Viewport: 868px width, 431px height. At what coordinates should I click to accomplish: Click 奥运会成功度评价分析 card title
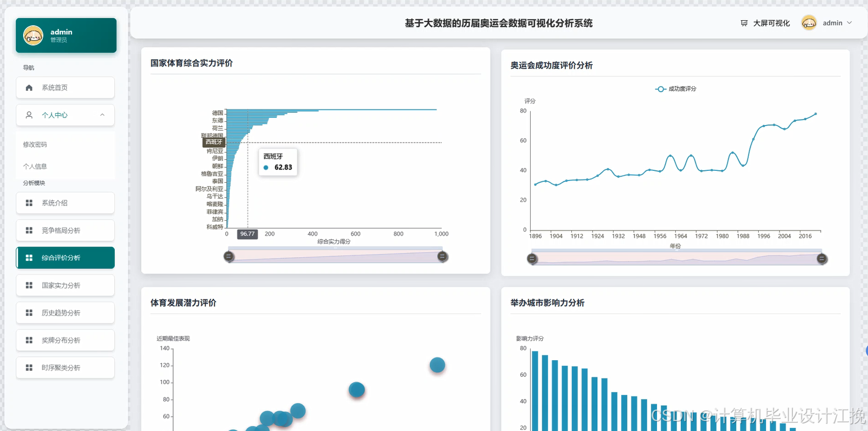pyautogui.click(x=552, y=65)
